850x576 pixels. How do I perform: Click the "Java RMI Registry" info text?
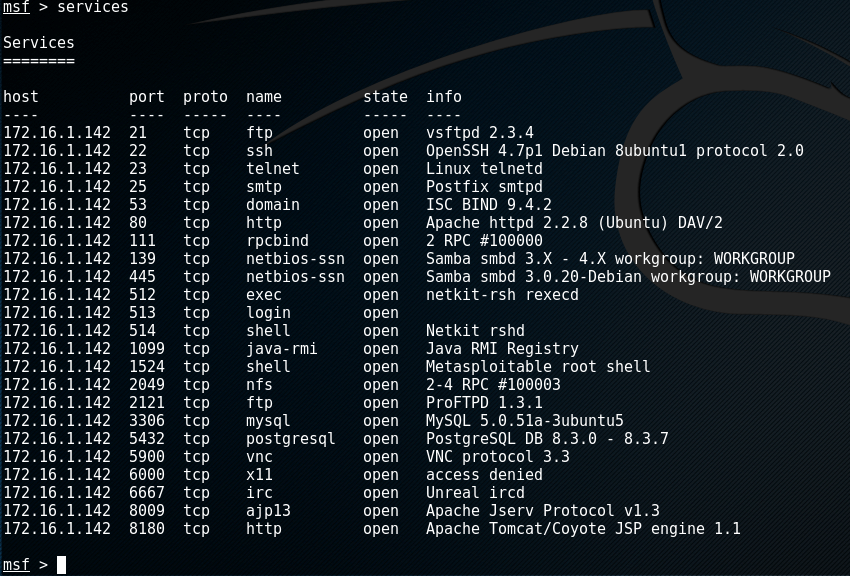tap(502, 348)
